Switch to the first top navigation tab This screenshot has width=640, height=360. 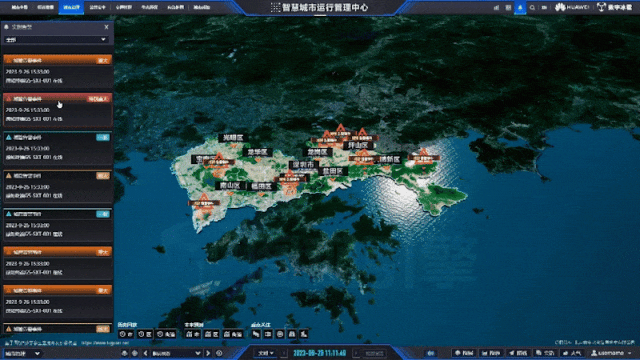pos(20,7)
